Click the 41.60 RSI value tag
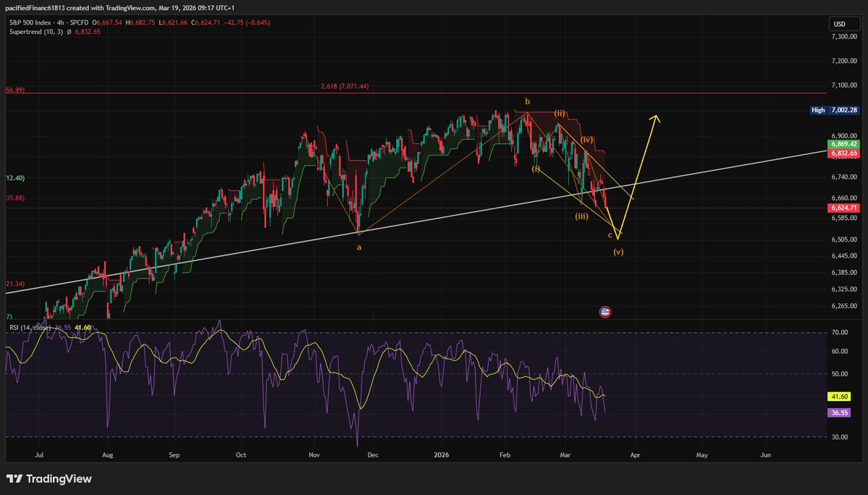 coord(840,397)
